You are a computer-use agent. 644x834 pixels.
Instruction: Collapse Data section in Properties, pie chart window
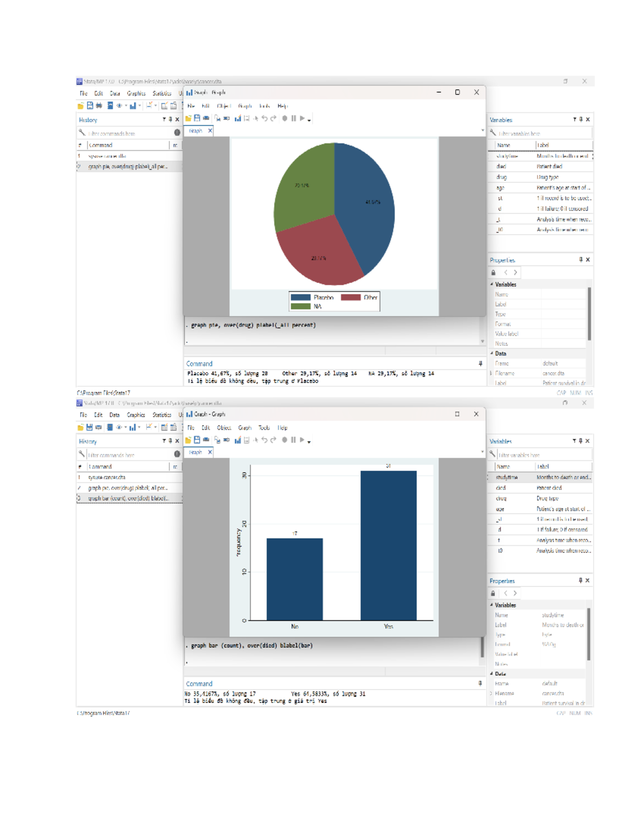(492, 353)
